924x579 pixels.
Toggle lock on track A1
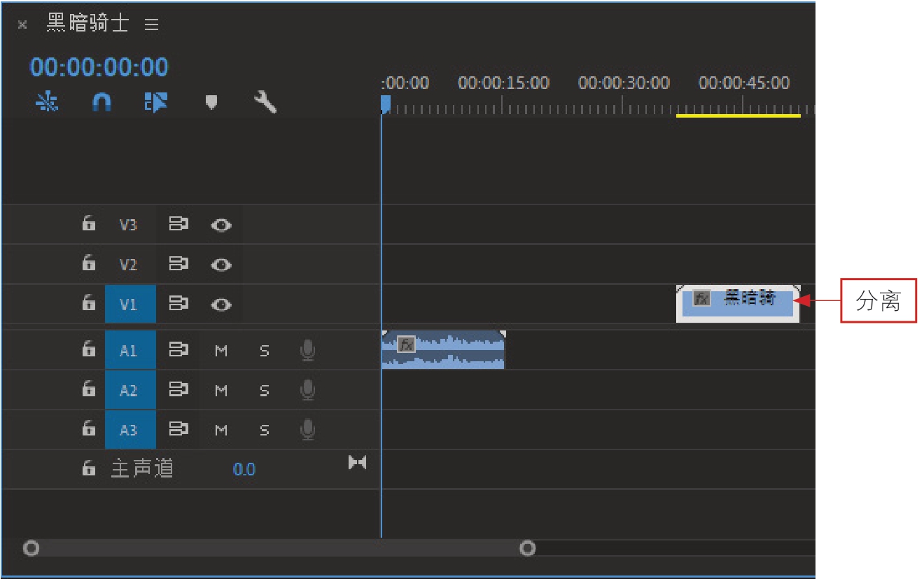click(x=88, y=349)
